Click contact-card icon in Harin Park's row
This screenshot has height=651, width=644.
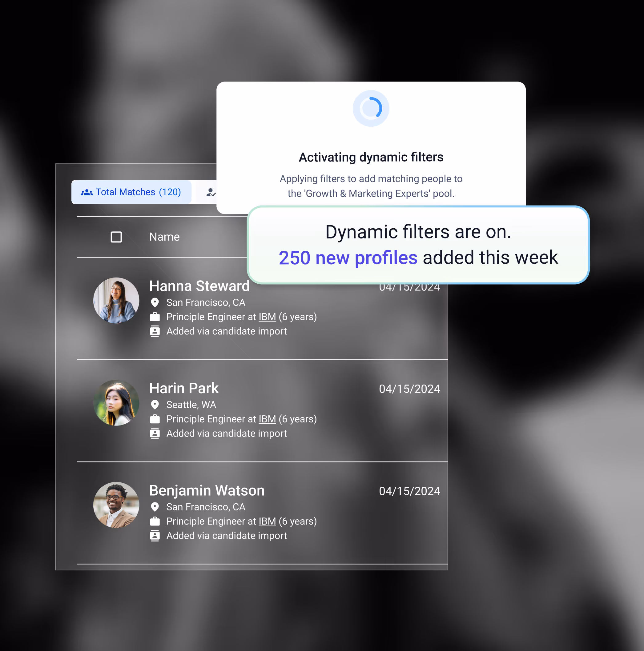click(x=155, y=433)
